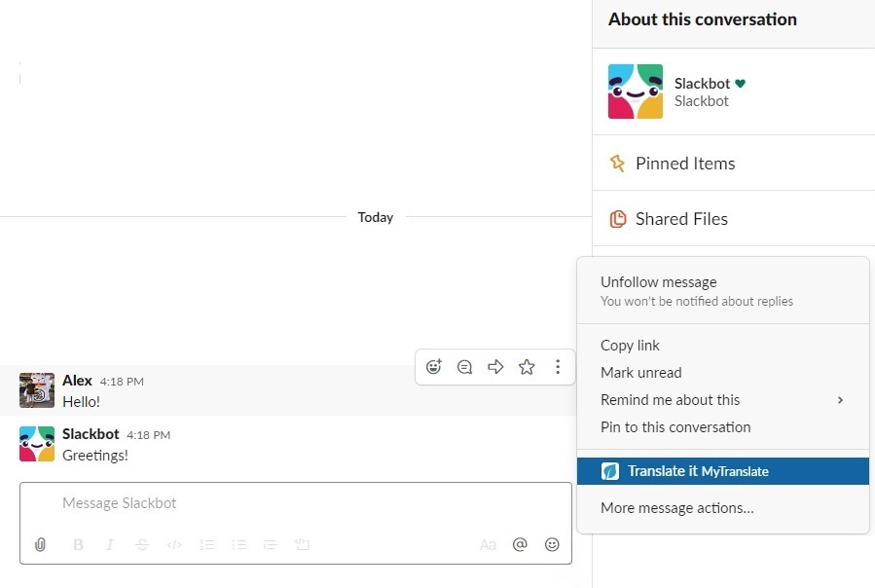Choose Mark unread

coord(722,373)
